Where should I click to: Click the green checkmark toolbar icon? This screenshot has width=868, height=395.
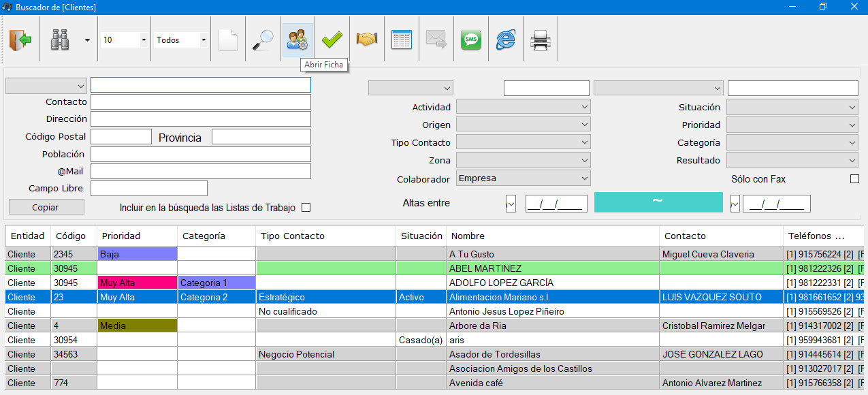point(332,40)
